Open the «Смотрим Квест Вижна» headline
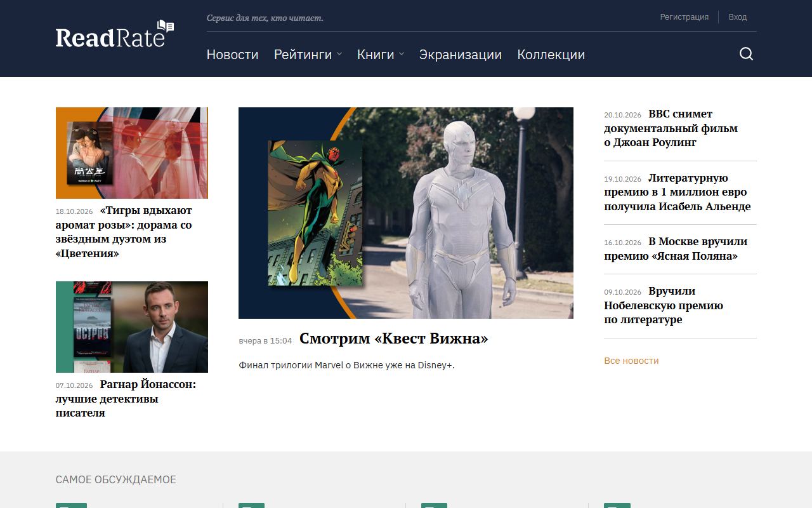The image size is (812, 508). click(x=394, y=338)
